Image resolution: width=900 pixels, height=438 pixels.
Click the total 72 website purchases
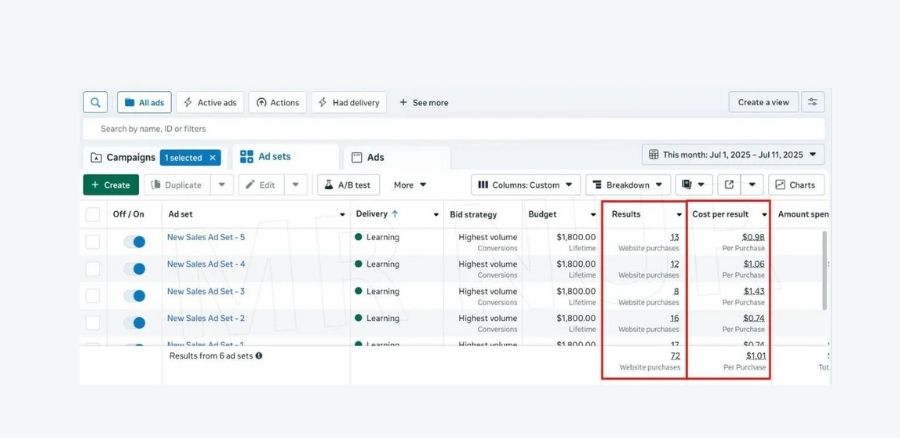click(675, 356)
